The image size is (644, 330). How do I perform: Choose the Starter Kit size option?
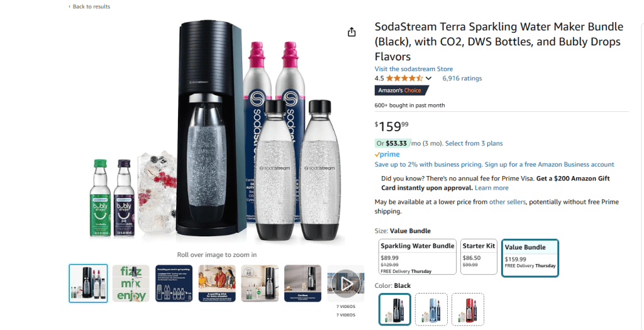pyautogui.click(x=479, y=256)
